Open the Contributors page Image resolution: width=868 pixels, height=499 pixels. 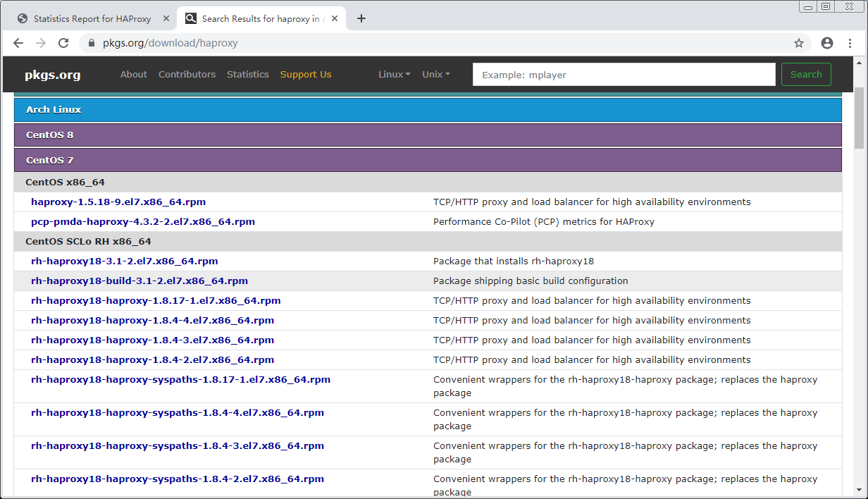click(187, 74)
